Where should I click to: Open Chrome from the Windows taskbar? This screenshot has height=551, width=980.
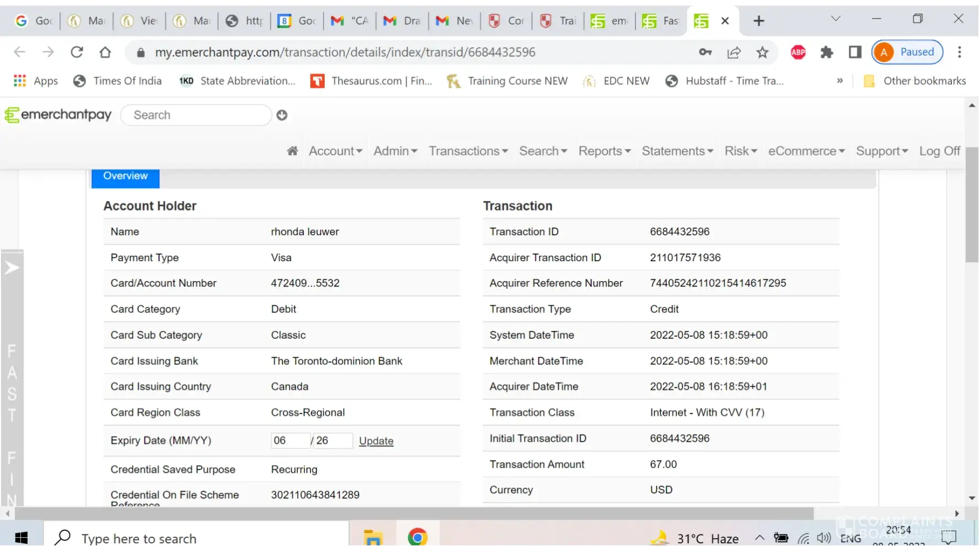coord(417,537)
